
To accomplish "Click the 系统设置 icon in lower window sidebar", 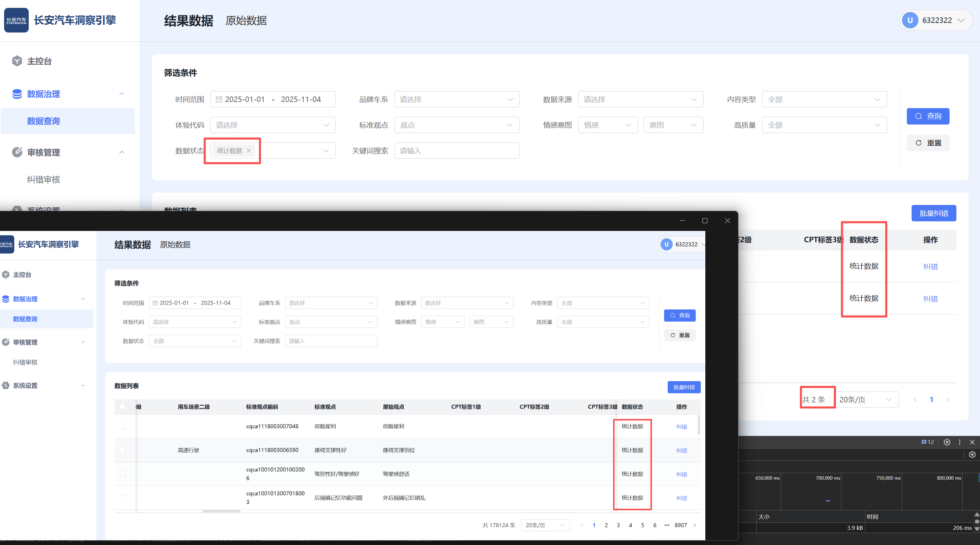I will coord(6,386).
